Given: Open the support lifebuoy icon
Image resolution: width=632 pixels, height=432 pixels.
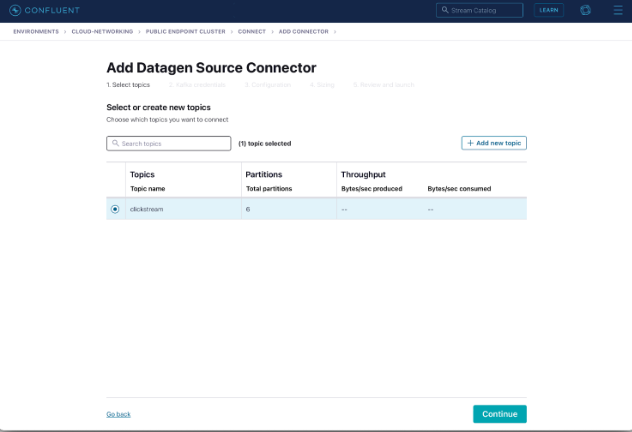Looking at the screenshot, I should pos(585,10).
